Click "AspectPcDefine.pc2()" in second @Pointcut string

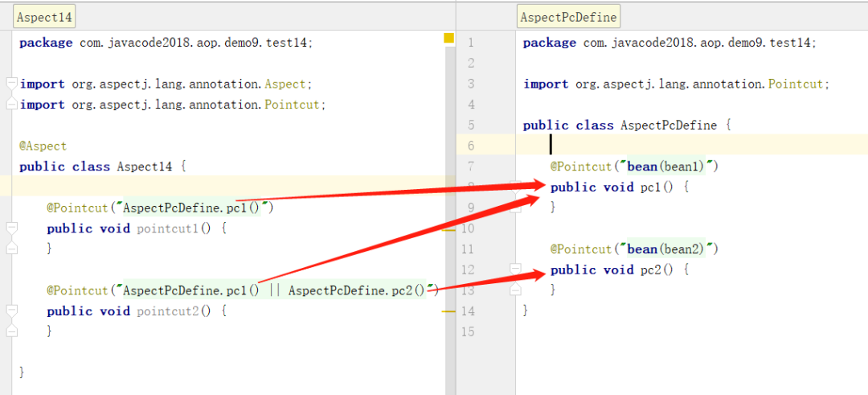tap(357, 290)
